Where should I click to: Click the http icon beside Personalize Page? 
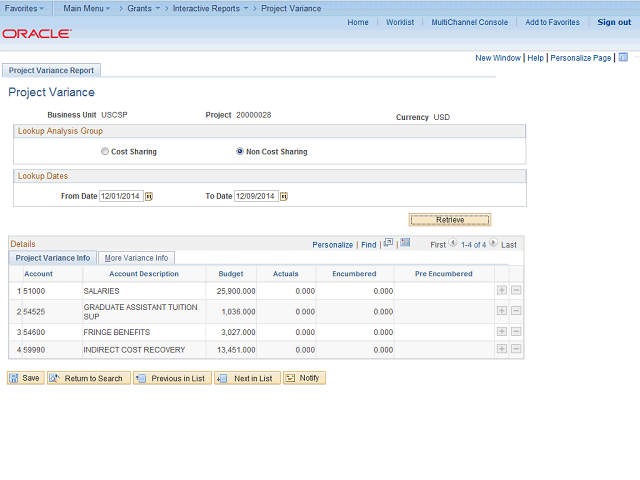click(622, 58)
